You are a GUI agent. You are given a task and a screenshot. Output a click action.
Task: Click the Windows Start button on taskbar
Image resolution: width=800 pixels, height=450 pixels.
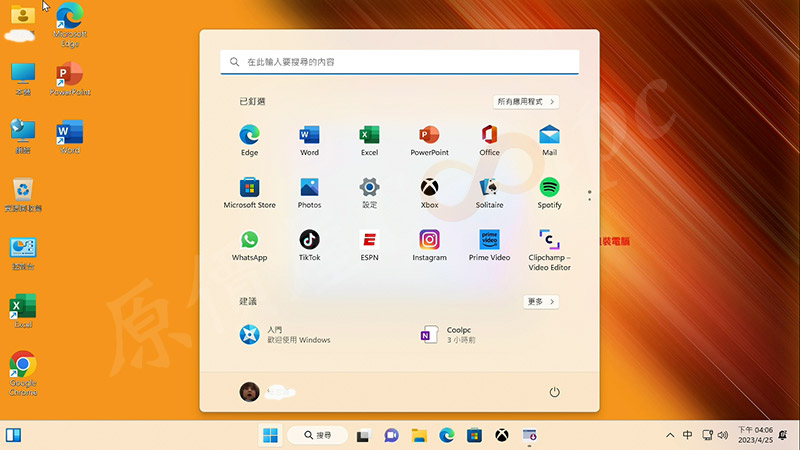pos(270,435)
